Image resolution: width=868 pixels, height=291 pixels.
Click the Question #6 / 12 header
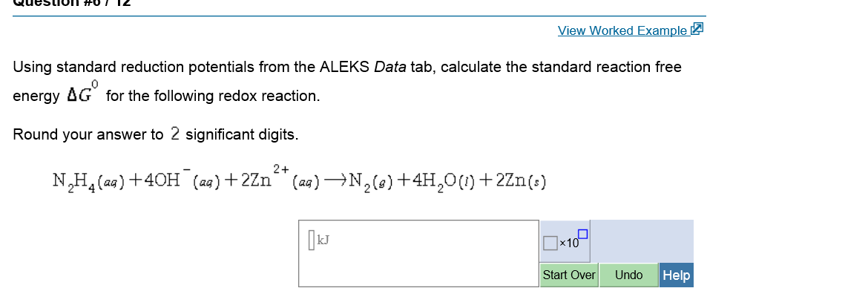[73, 2]
